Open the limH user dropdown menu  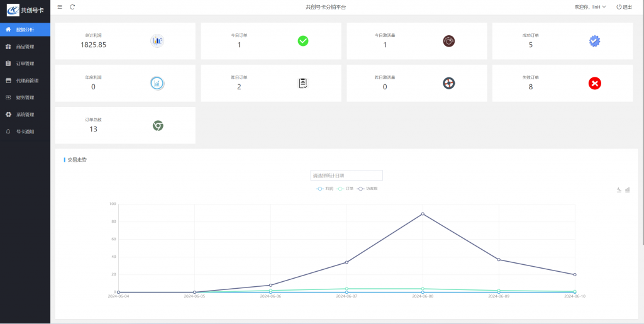[x=590, y=7]
